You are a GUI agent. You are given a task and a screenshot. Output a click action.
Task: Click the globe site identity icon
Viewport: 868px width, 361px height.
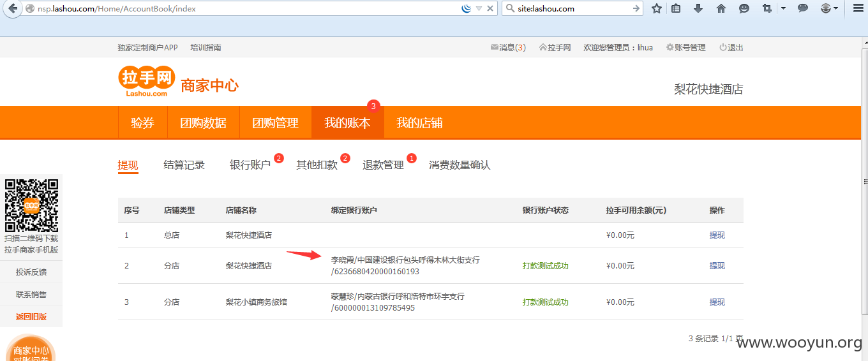29,9
